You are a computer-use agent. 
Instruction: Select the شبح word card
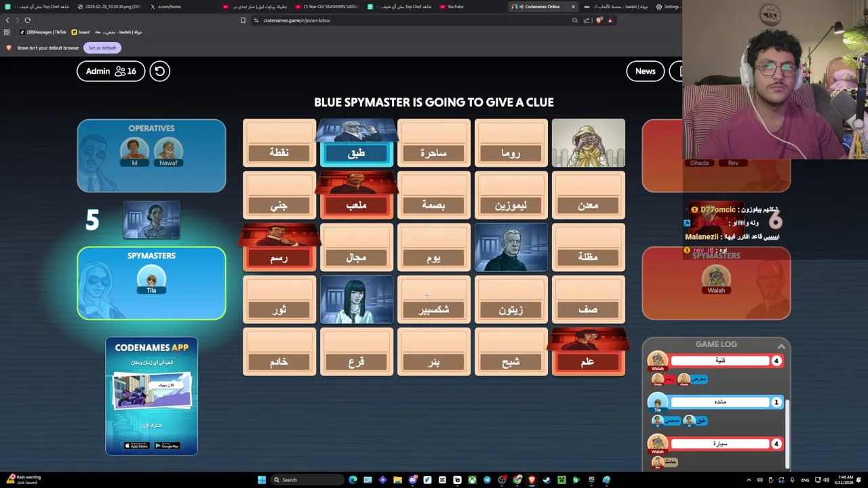point(511,352)
